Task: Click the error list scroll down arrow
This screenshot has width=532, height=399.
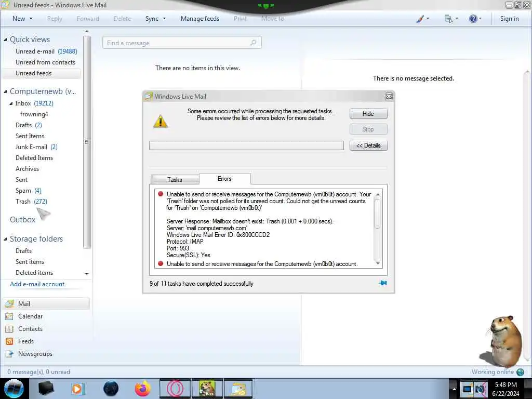Action: [x=378, y=263]
